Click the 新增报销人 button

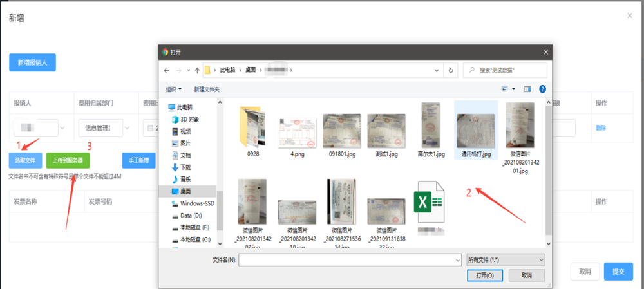click(x=32, y=62)
